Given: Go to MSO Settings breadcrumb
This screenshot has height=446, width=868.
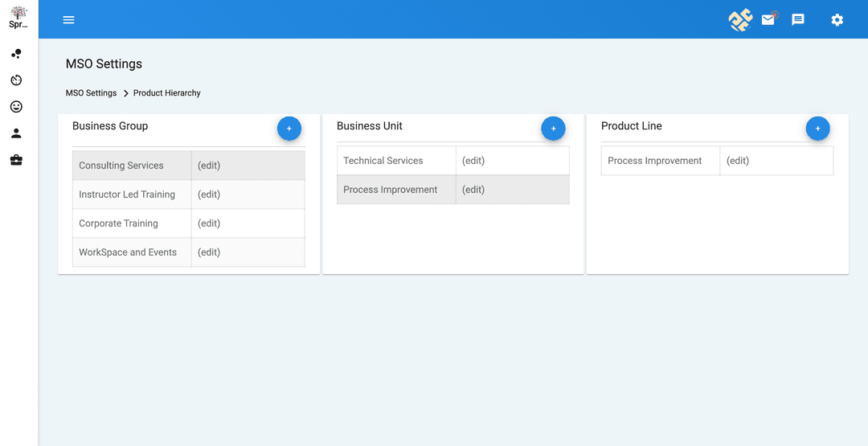Looking at the screenshot, I should (x=92, y=93).
